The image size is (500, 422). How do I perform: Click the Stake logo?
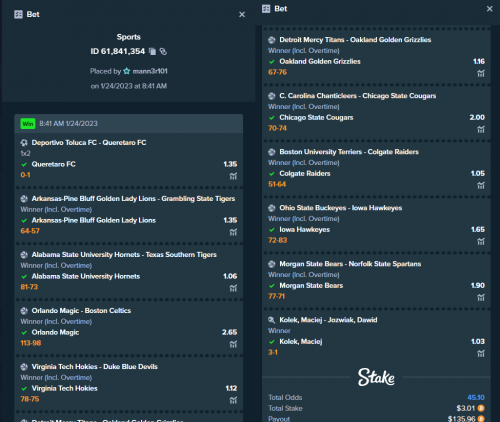(x=376, y=377)
